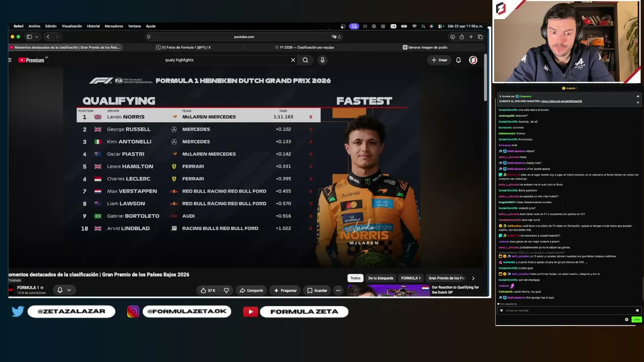Select the Gran Premio de los Países chip
Screen dimensions: 644x362
pos(447,278)
